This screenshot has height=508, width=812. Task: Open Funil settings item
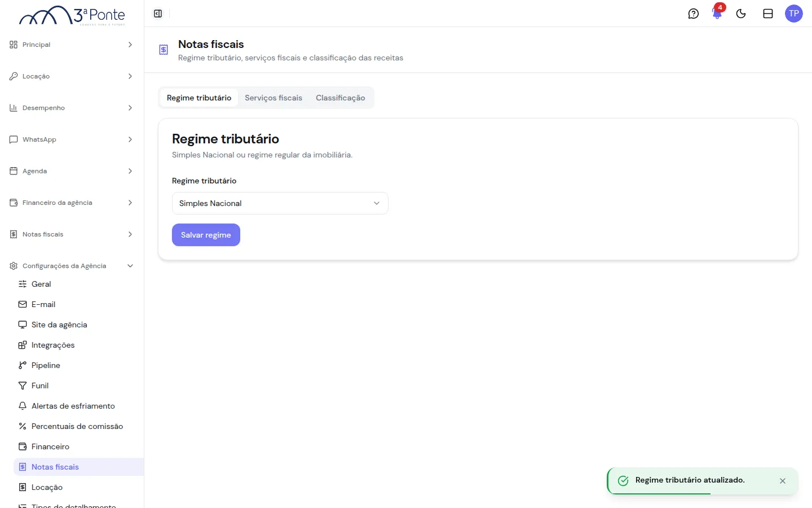tap(78, 386)
